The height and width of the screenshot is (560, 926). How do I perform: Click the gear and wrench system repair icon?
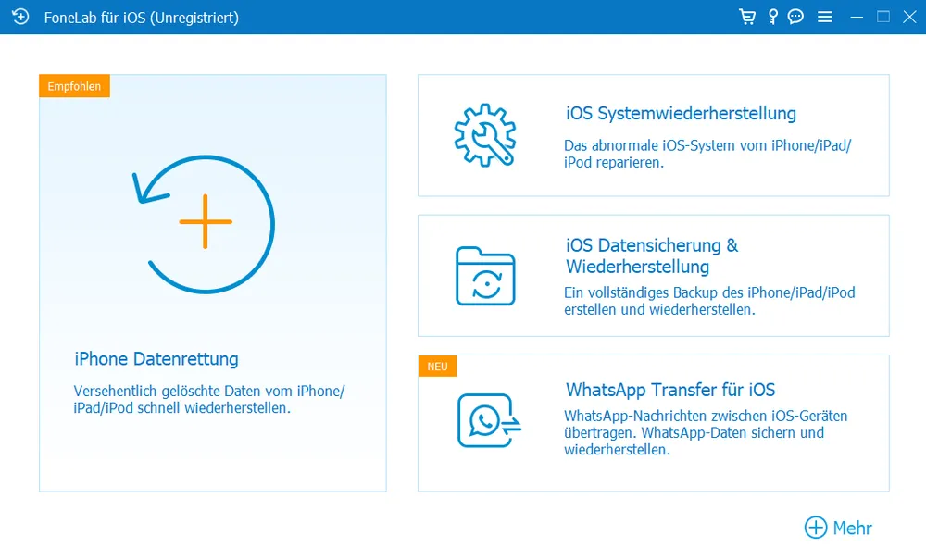click(485, 135)
